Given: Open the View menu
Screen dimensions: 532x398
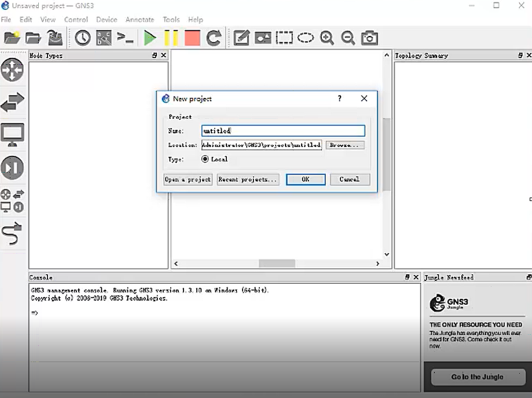Looking at the screenshot, I should click(x=48, y=20).
